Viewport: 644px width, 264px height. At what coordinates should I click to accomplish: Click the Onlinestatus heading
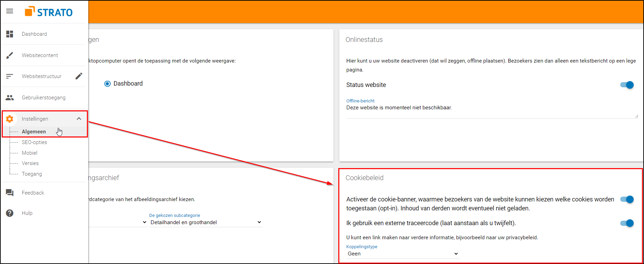coord(364,40)
